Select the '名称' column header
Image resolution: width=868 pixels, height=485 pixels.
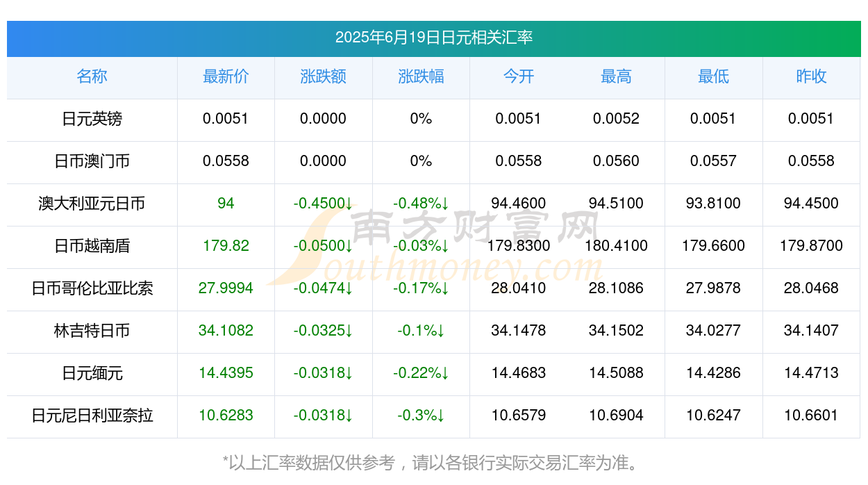tap(92, 76)
